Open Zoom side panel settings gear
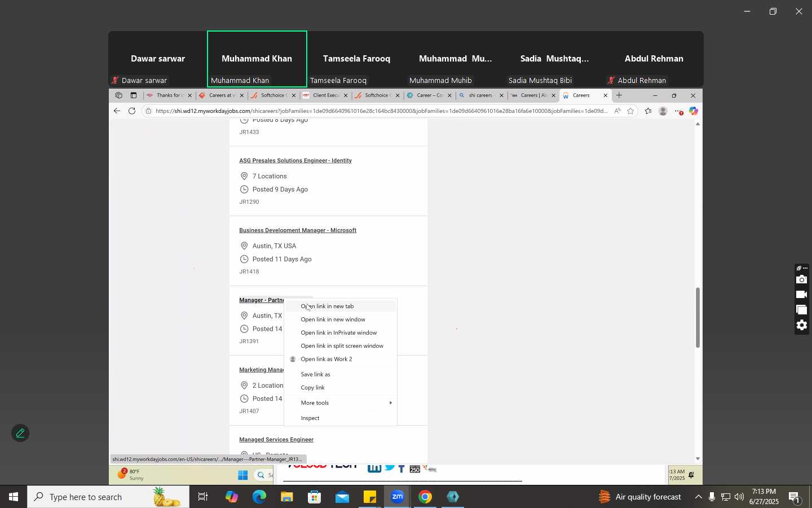The image size is (812, 508). coord(801,325)
